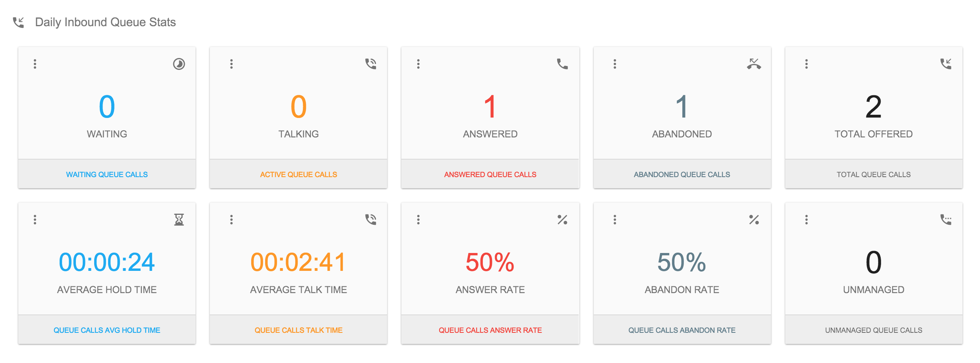Screen dimensions: 980x363
Task: Click the percent icon on Answer Rate card
Action: [x=562, y=220]
